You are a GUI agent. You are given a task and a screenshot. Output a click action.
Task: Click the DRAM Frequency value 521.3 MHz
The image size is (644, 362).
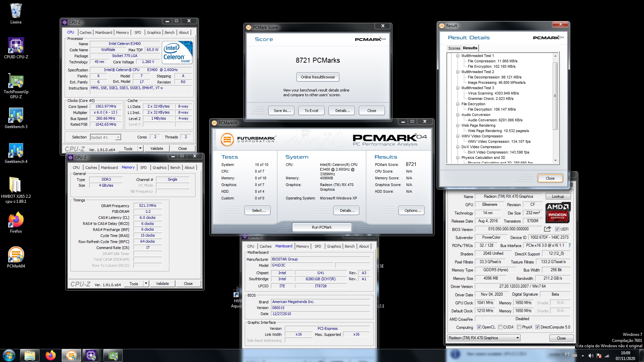coord(148,206)
